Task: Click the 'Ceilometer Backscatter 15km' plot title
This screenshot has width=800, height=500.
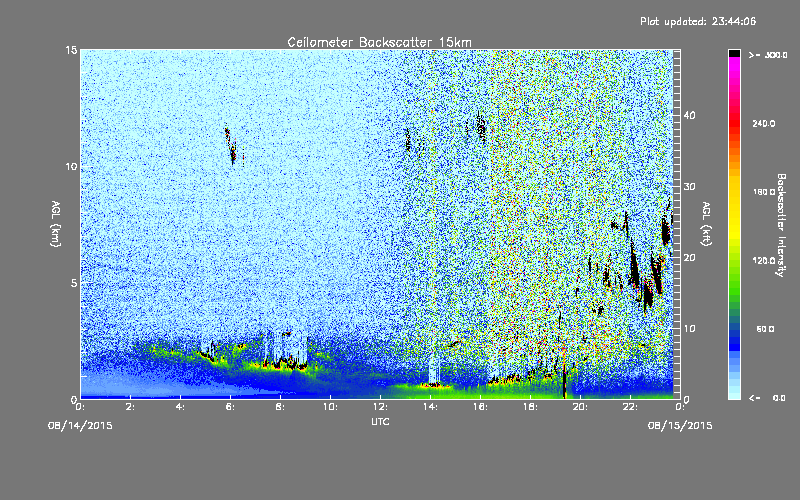Action: (379, 42)
